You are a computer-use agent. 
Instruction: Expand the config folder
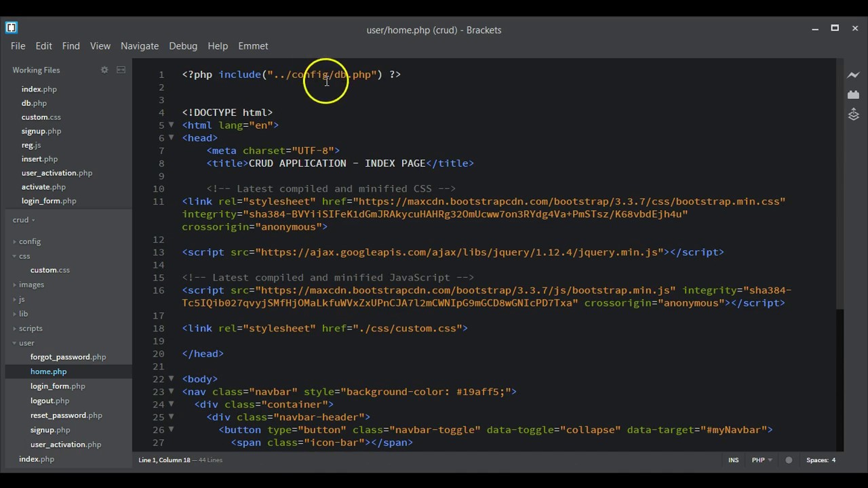click(30, 241)
